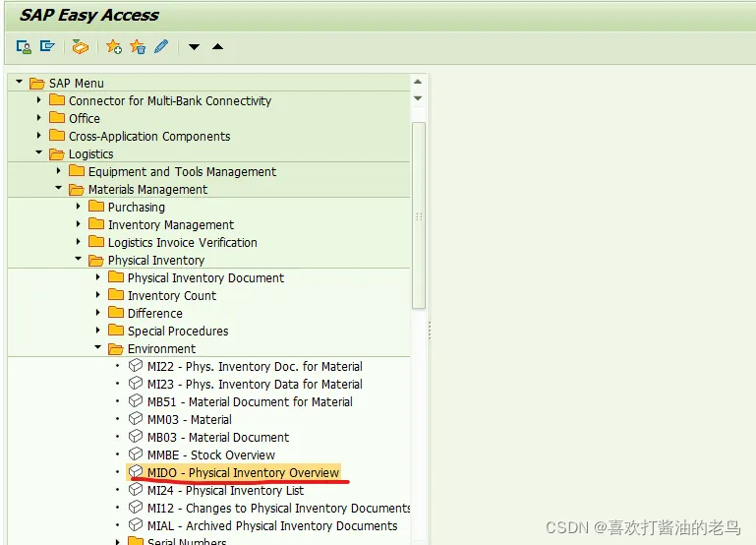The width and height of the screenshot is (756, 545).
Task: Expand Connector for Multi-Bank Connectivity node
Action: [39, 100]
